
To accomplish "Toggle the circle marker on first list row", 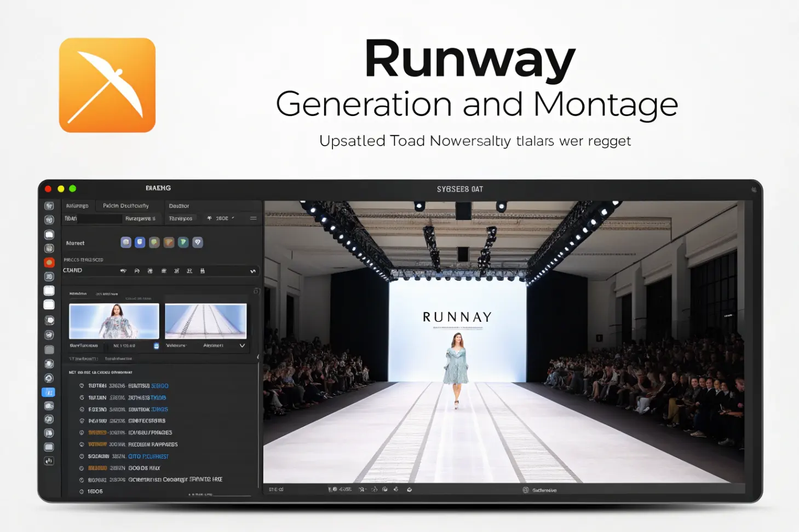I will pyautogui.click(x=82, y=386).
